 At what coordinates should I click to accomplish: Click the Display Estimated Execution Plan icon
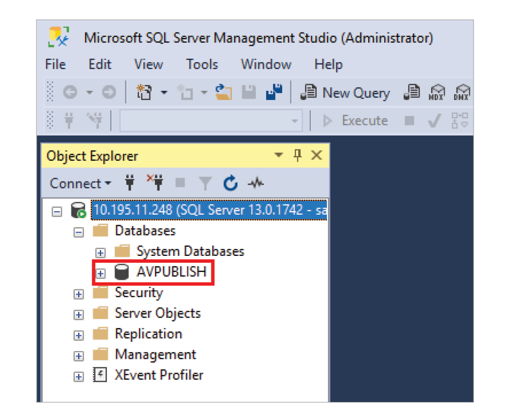point(459,120)
